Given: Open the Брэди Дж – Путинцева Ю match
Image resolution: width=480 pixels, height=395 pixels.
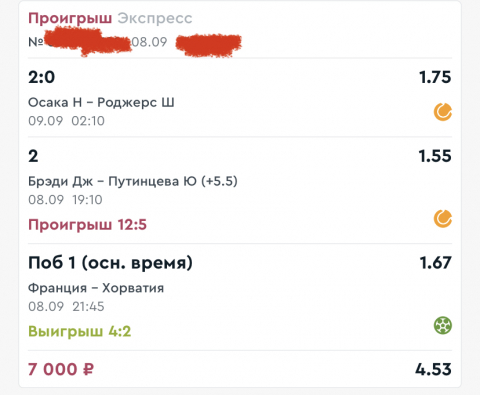Looking at the screenshot, I should (x=133, y=181).
